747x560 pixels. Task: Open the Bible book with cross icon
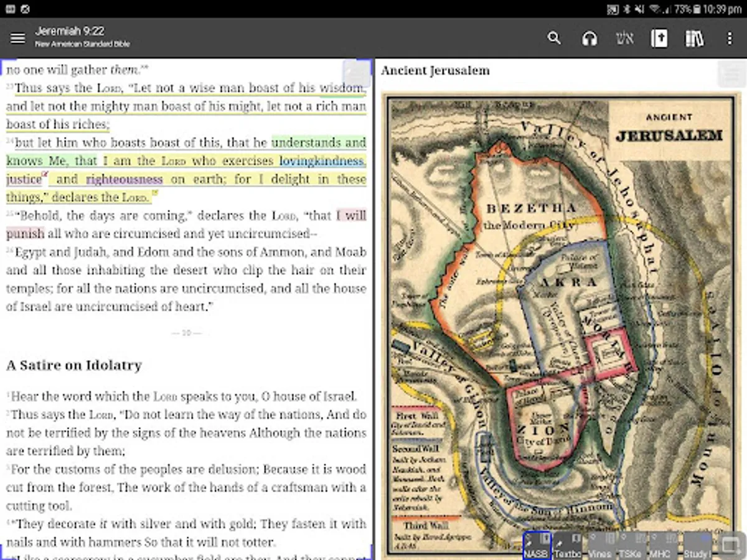[659, 39]
